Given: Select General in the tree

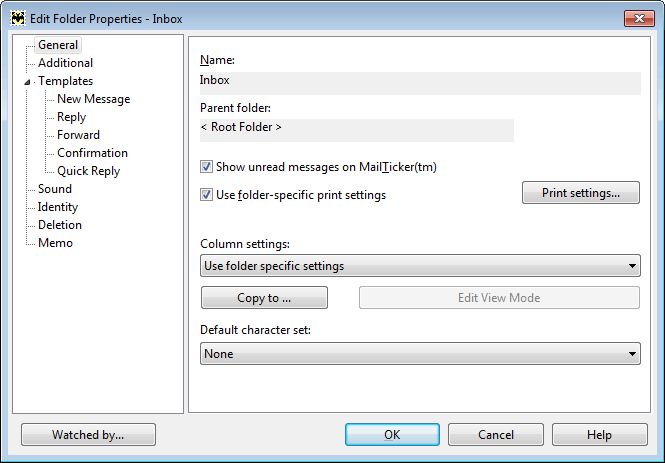Looking at the screenshot, I should tap(58, 45).
